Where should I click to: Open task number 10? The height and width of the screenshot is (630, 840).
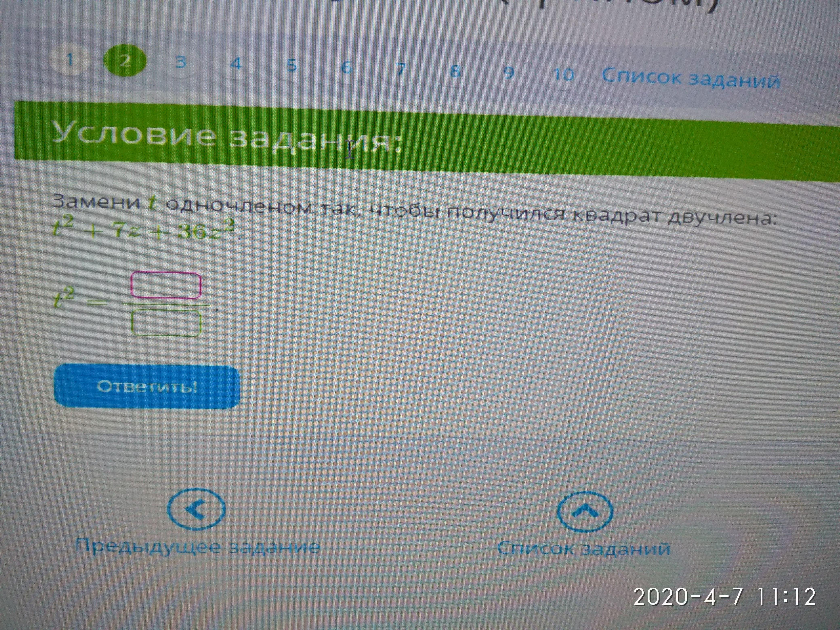[564, 75]
